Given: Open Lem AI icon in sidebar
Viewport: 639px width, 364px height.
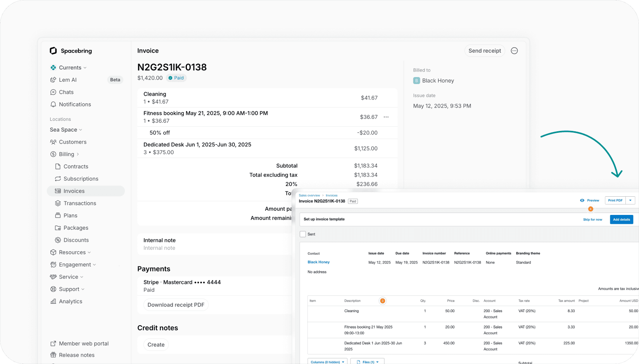Looking at the screenshot, I should [53, 80].
